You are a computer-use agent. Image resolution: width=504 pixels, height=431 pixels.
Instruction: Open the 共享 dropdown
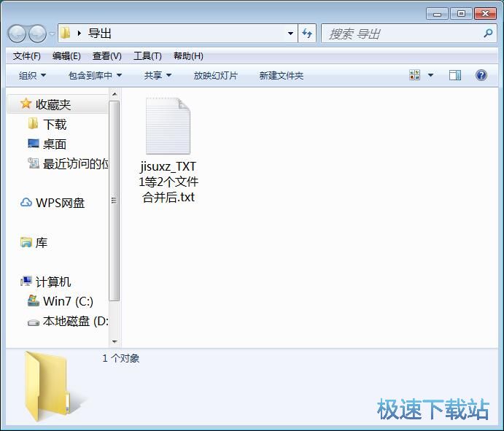pos(158,76)
